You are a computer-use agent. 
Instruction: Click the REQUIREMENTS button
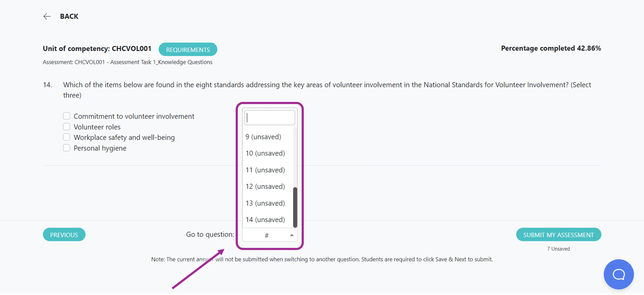pyautogui.click(x=188, y=49)
